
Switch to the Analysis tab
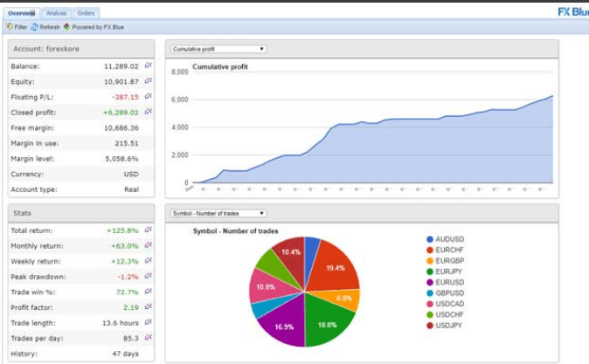pos(56,13)
